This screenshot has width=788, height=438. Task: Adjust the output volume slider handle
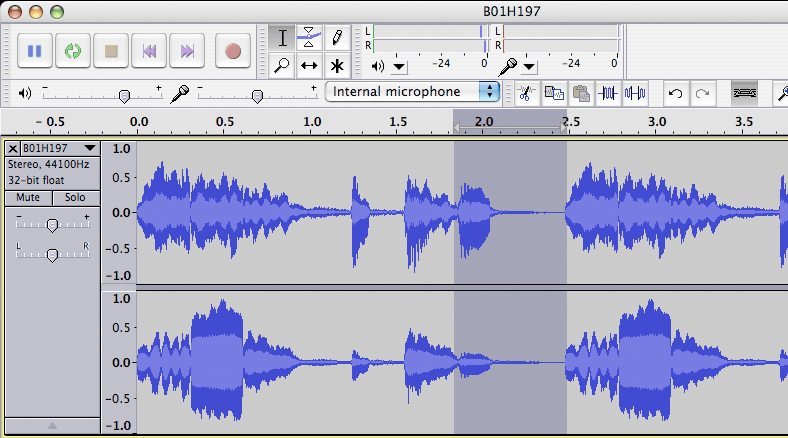(x=124, y=95)
